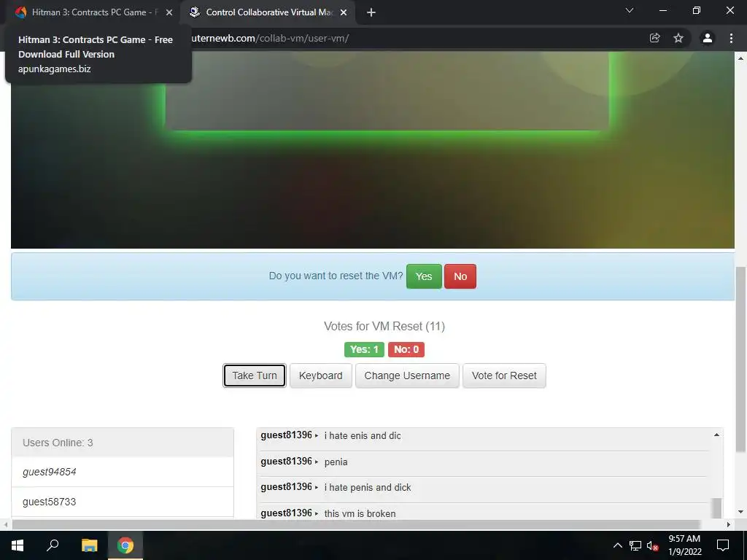
Task: Open the network tray icon
Action: [x=635, y=545]
